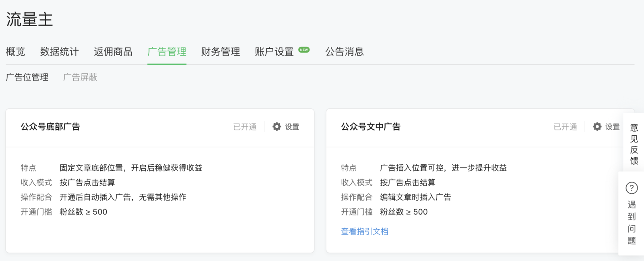Image resolution: width=644 pixels, height=261 pixels.
Task: Click the 公众号文中广告 card title
Action: point(371,126)
